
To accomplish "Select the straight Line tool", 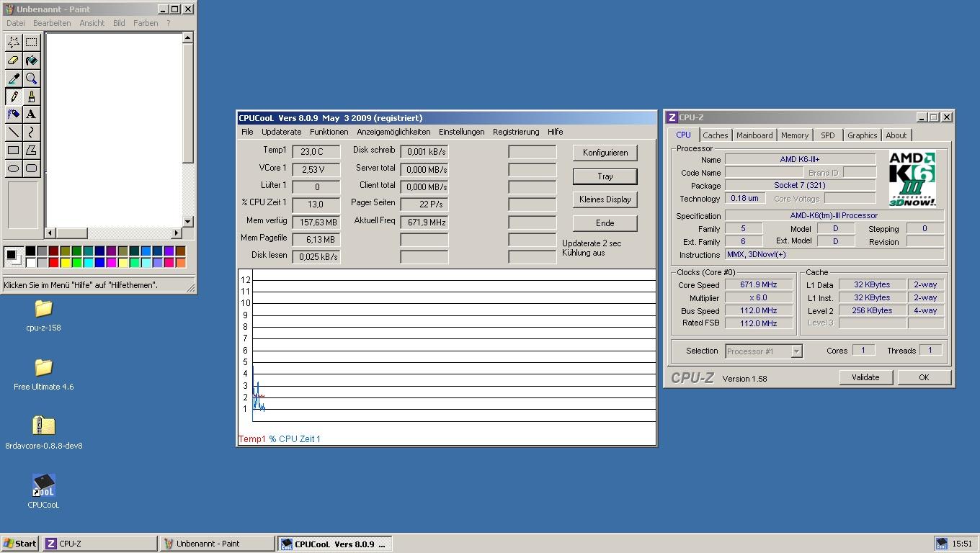I will tap(13, 132).
